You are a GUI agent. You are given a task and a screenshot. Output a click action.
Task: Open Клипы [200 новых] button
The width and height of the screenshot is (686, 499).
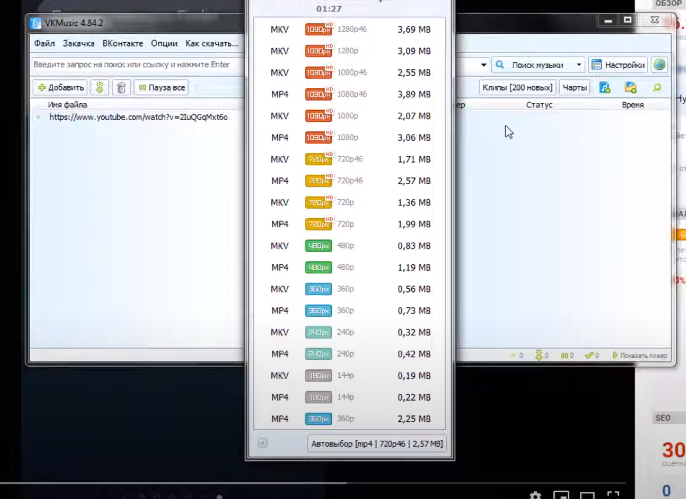(517, 87)
